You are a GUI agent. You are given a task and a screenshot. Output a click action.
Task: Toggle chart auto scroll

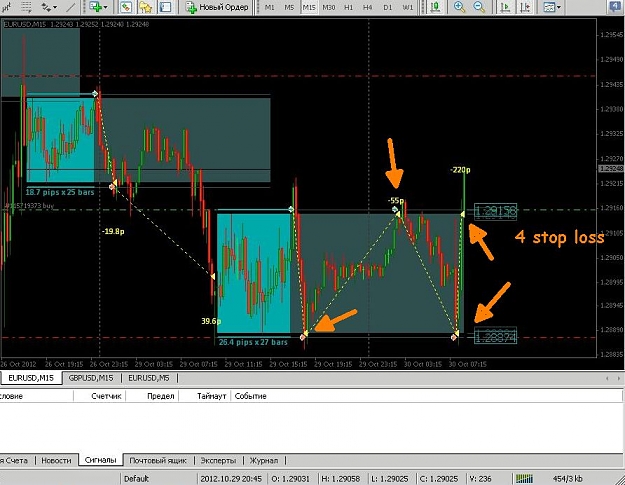coord(506,7)
